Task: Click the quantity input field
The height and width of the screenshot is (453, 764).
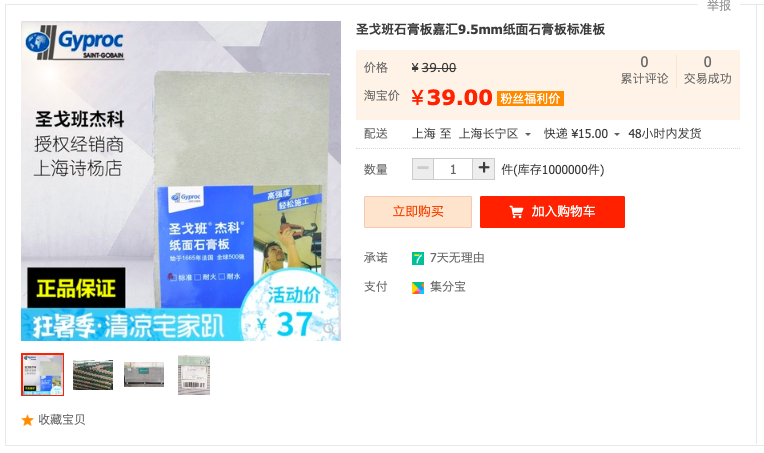Action: click(453, 169)
